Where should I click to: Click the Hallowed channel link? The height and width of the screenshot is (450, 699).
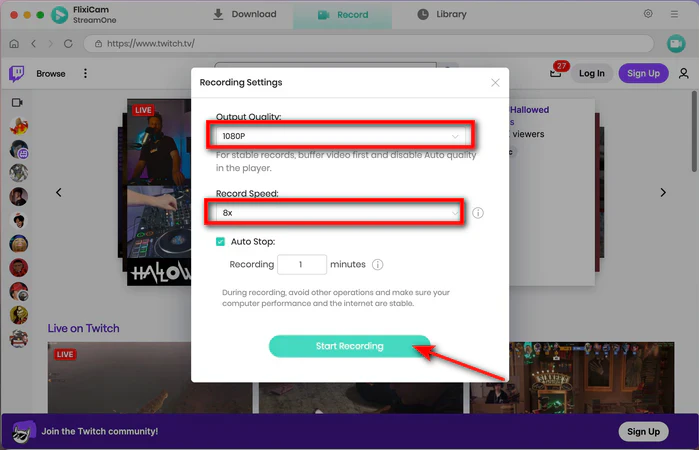coord(529,110)
